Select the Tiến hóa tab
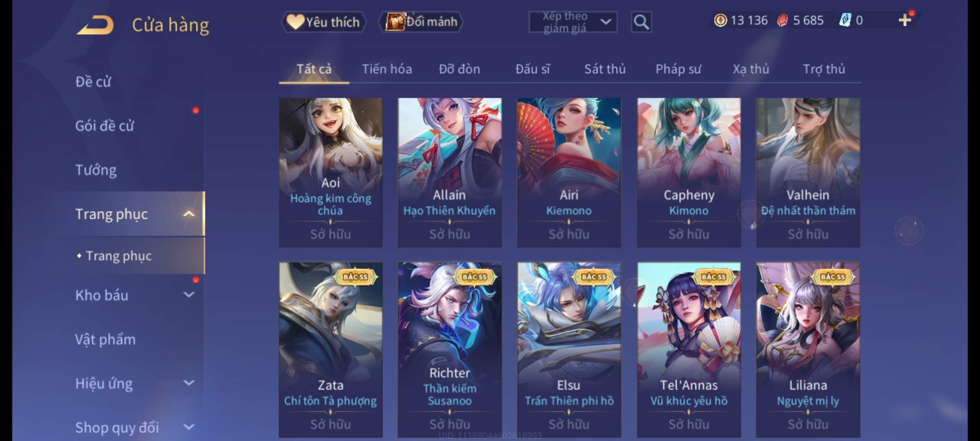The image size is (980, 441). [x=387, y=69]
